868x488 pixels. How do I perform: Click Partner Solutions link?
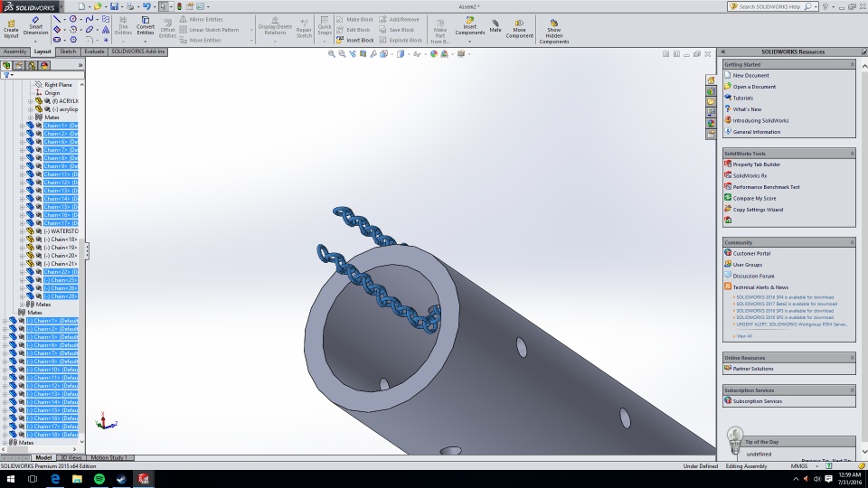click(x=753, y=369)
